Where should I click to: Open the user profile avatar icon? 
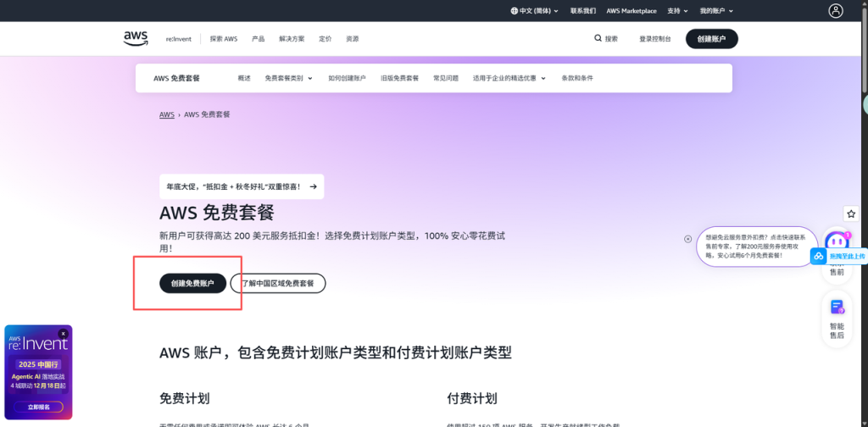click(x=835, y=10)
